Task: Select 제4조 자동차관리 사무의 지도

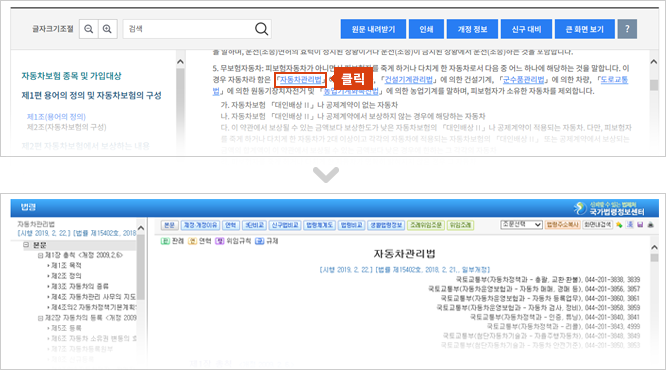Action: 93,297
